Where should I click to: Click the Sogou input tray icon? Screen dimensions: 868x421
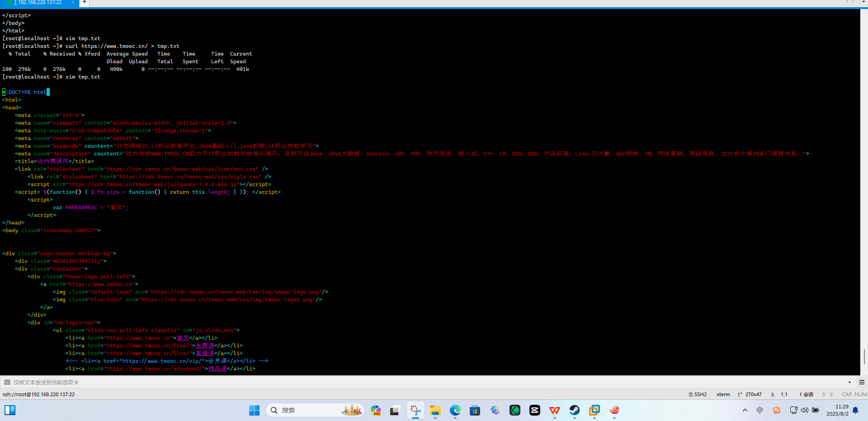(x=777, y=410)
